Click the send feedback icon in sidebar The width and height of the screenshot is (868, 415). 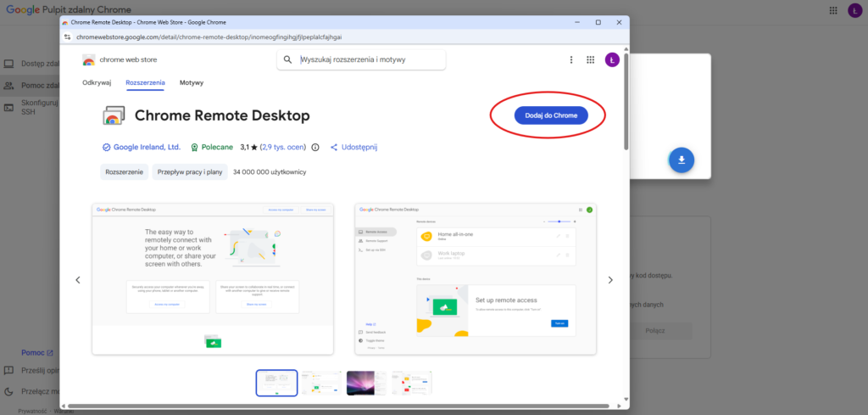pyautogui.click(x=8, y=370)
